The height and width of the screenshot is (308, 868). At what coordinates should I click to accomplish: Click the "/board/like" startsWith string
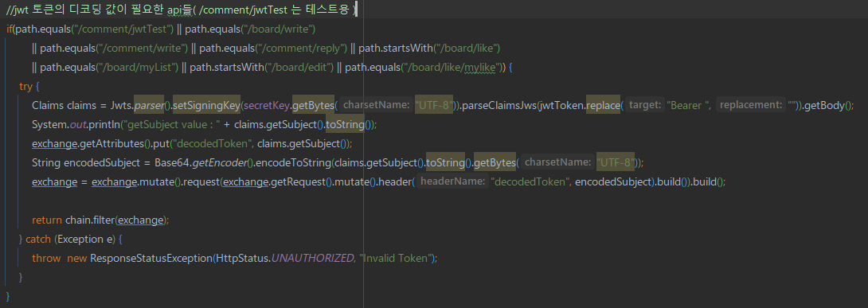point(467,48)
